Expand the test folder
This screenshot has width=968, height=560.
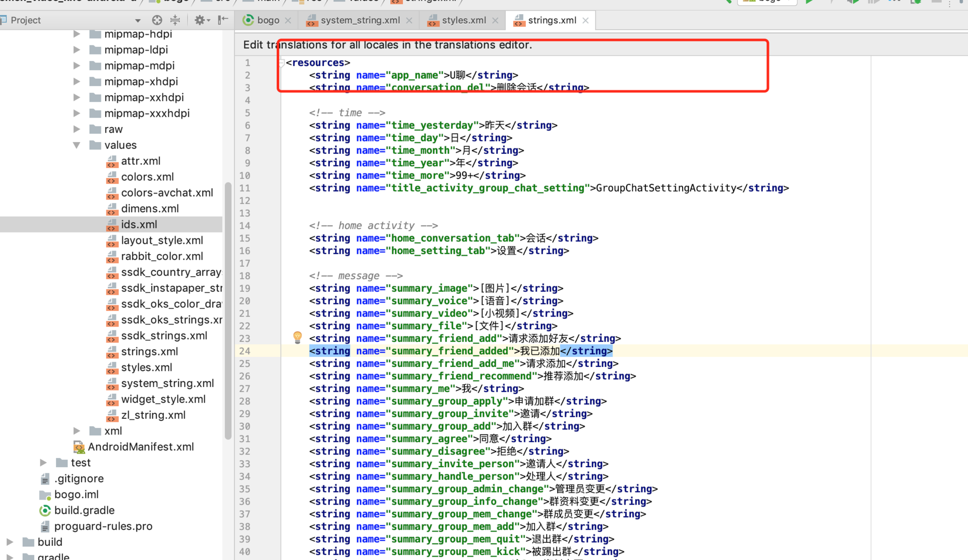point(43,463)
